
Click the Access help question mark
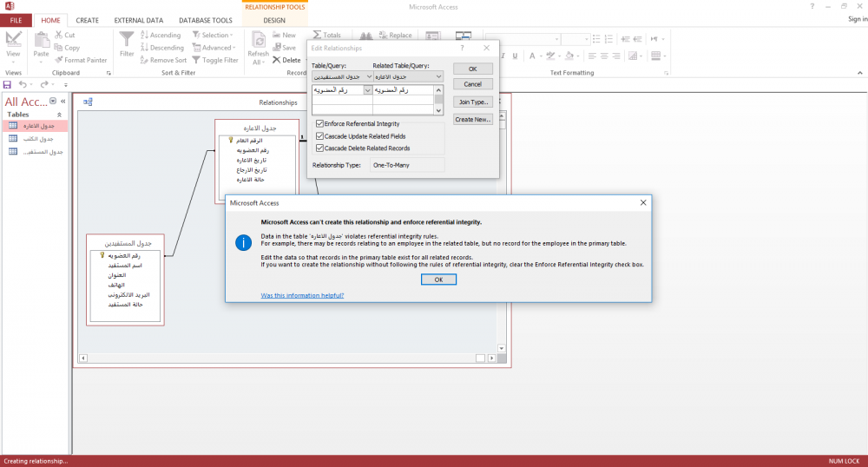812,6
